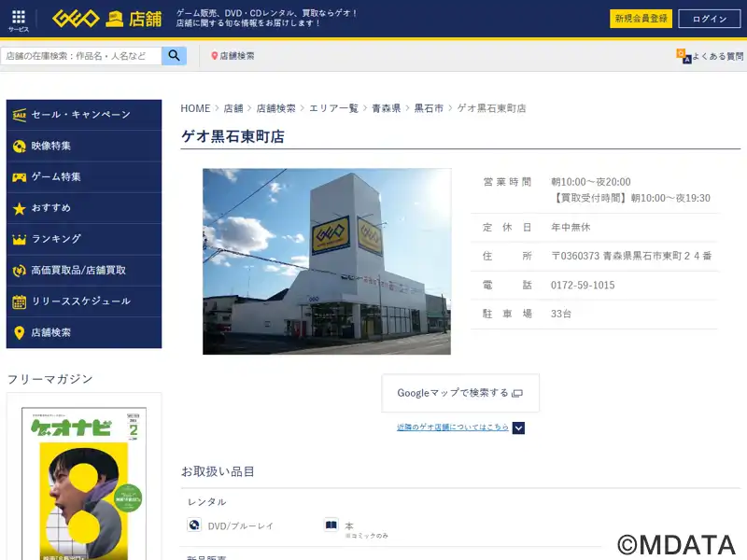Viewport: 747px width, 560px height.
Task: Open 映像特集 sidebar menu
Action: click(x=84, y=147)
